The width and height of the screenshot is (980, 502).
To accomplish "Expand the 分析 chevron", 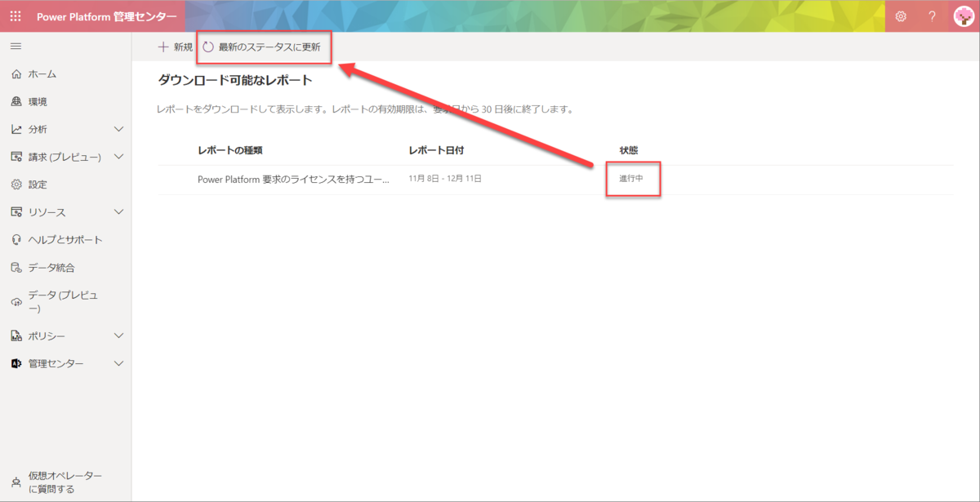I will tap(118, 130).
